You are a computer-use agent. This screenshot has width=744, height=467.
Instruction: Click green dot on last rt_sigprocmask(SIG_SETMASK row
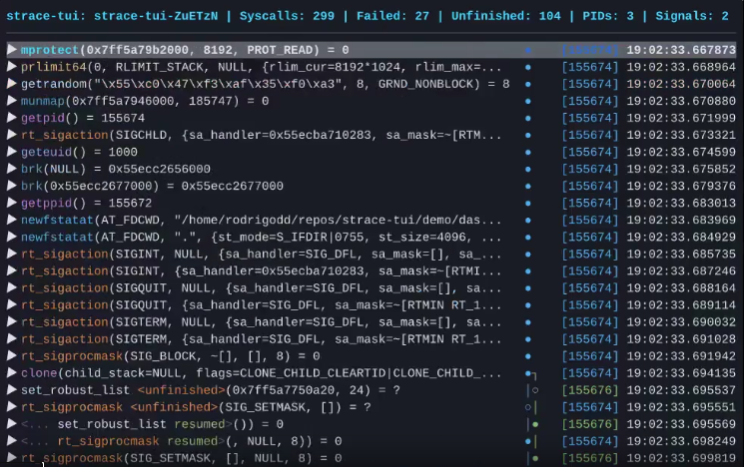[535, 458]
